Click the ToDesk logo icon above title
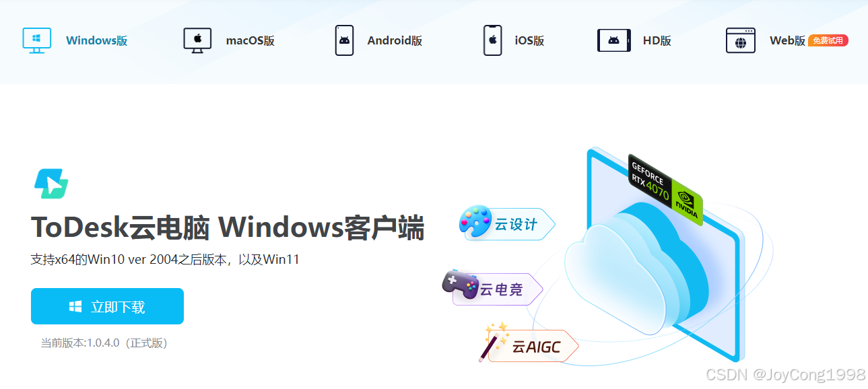 tap(51, 183)
